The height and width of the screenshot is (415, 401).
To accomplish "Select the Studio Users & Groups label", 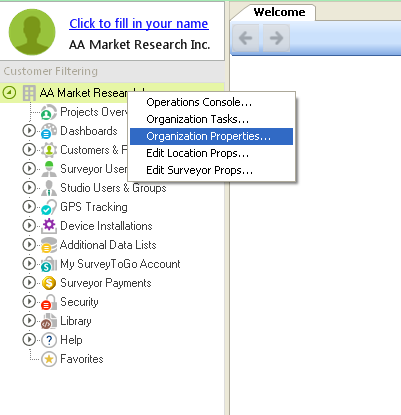I will tap(113, 188).
